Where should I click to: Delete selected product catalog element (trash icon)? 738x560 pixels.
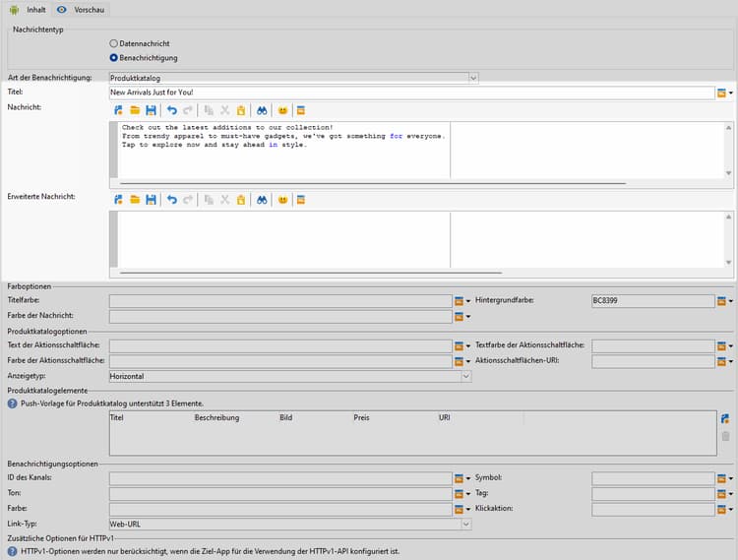(725, 436)
